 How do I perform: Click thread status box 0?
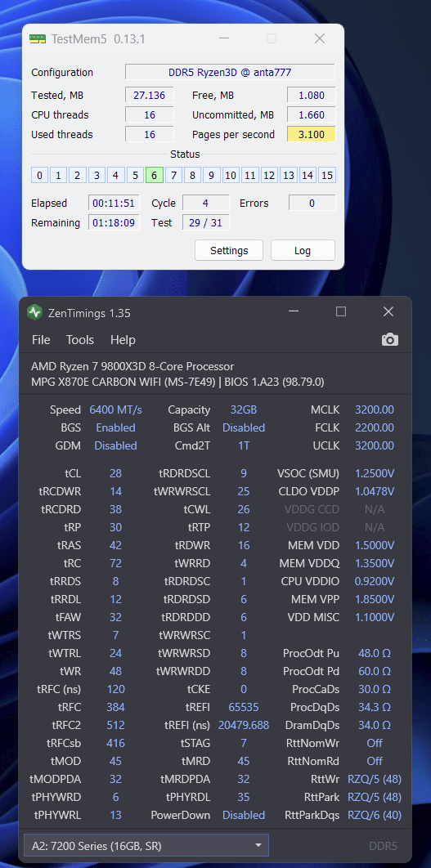click(39, 176)
